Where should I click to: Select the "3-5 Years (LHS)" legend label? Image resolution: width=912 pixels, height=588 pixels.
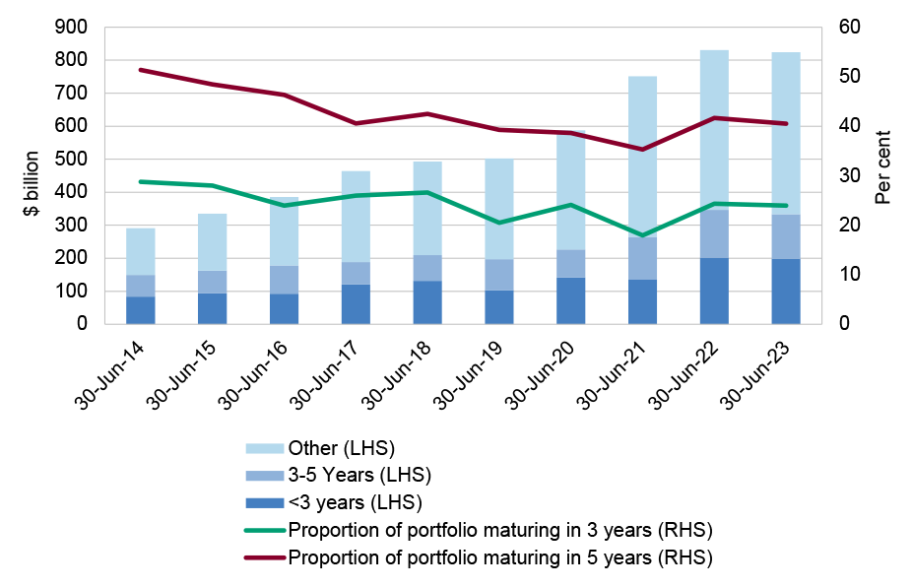pyautogui.click(x=359, y=475)
